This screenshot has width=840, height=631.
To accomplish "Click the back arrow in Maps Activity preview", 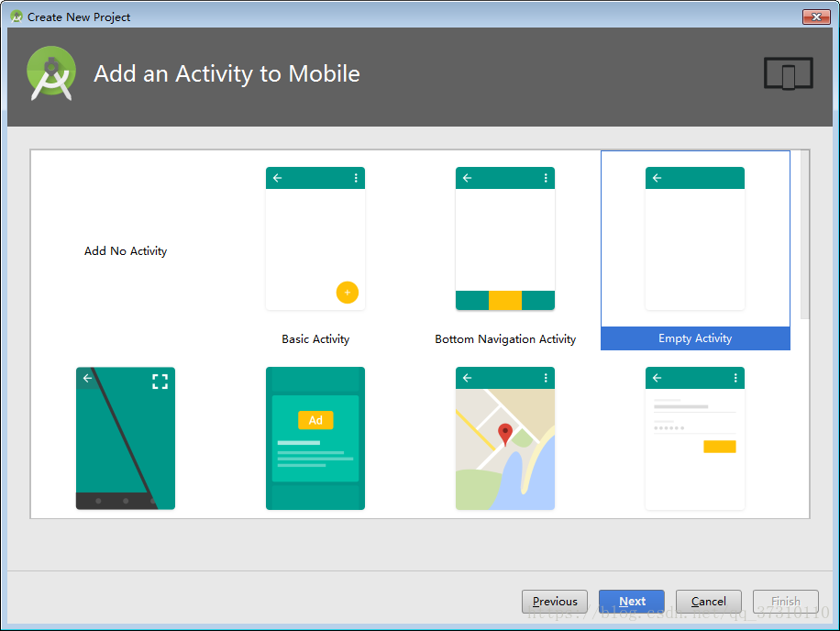I will (467, 378).
